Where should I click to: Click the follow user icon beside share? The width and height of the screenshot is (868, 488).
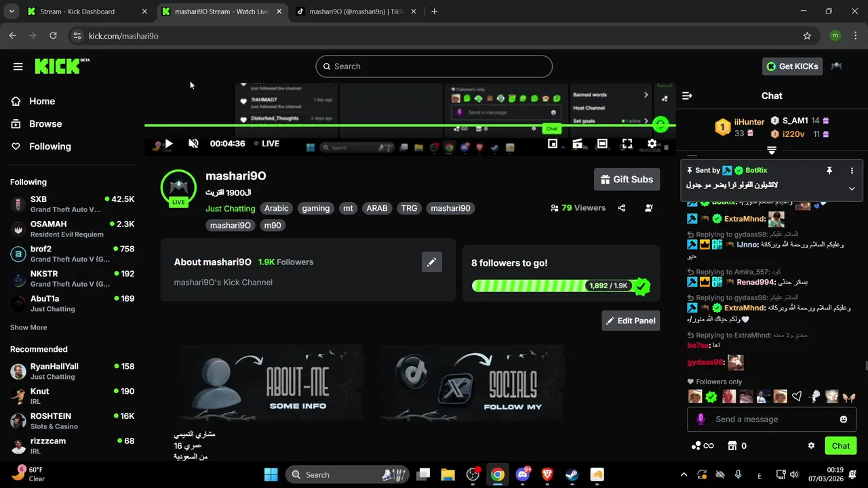coord(650,208)
